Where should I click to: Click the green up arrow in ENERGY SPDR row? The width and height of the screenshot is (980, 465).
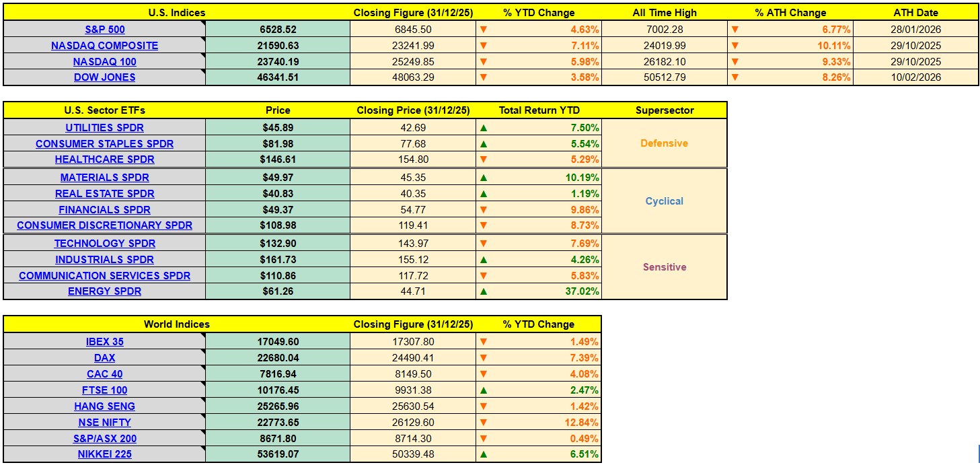tap(483, 291)
